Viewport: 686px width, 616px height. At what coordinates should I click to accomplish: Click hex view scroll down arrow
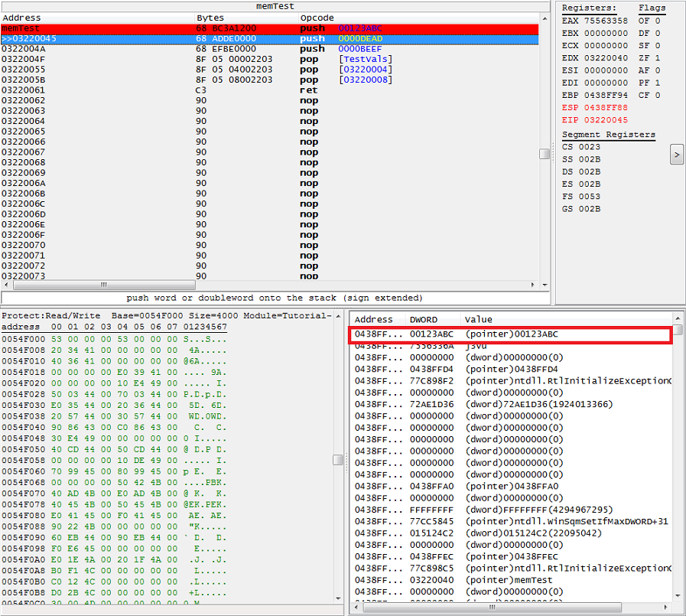point(338,598)
